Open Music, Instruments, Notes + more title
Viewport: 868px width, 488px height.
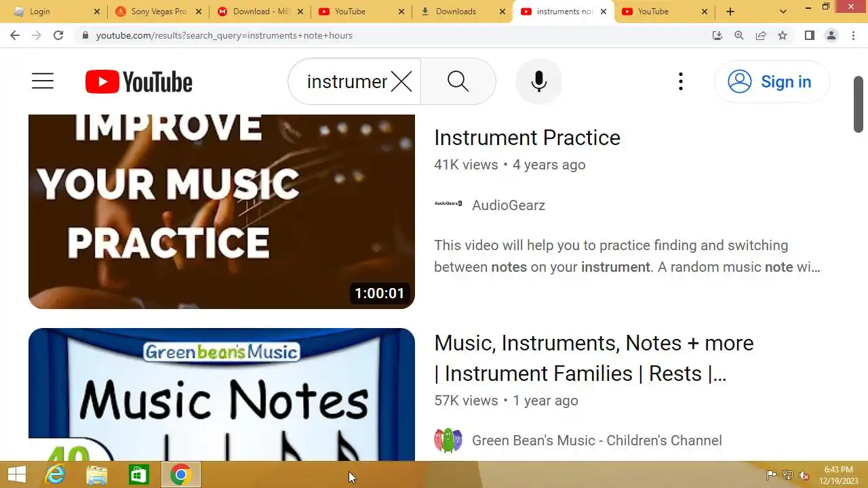[594, 358]
